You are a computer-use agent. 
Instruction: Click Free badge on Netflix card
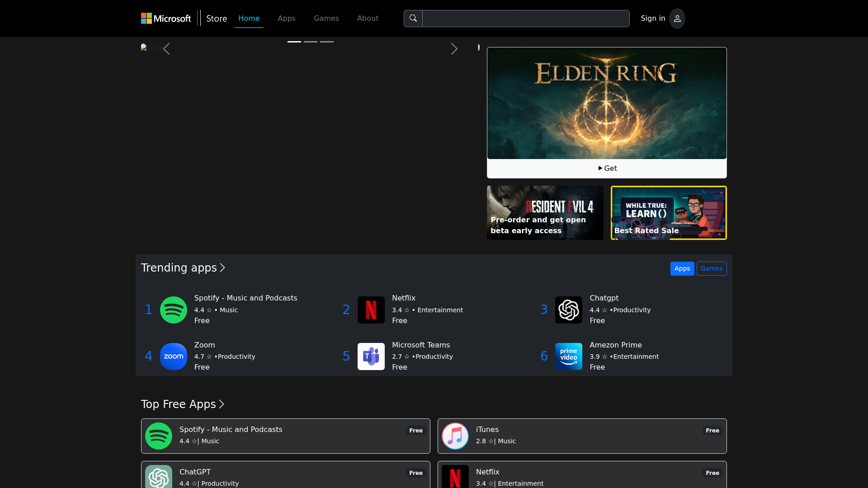click(x=712, y=473)
